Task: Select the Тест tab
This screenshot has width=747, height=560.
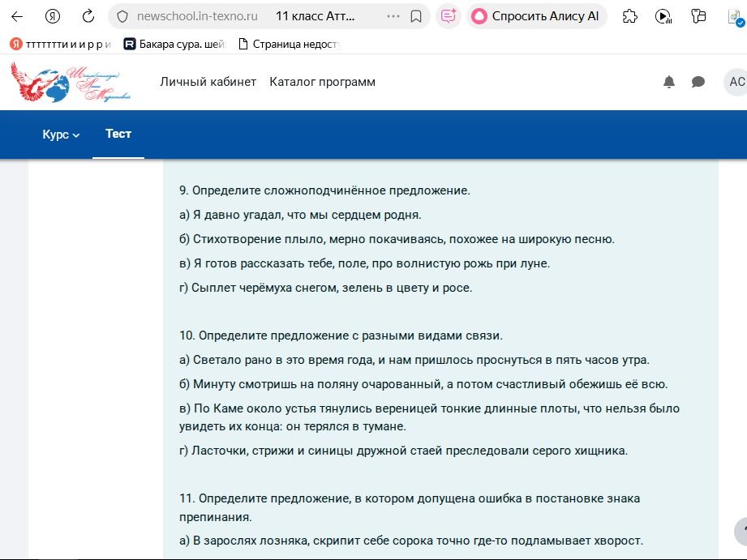Action: click(x=118, y=134)
